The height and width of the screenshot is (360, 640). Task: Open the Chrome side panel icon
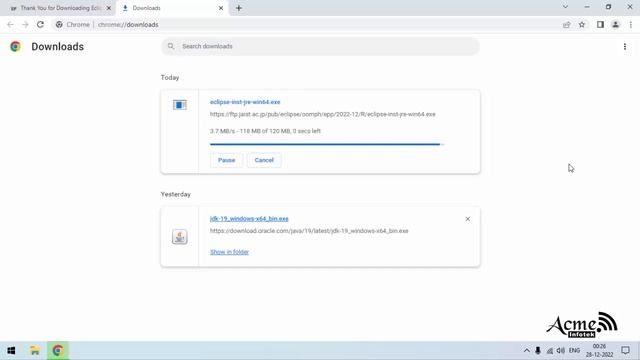(600, 25)
